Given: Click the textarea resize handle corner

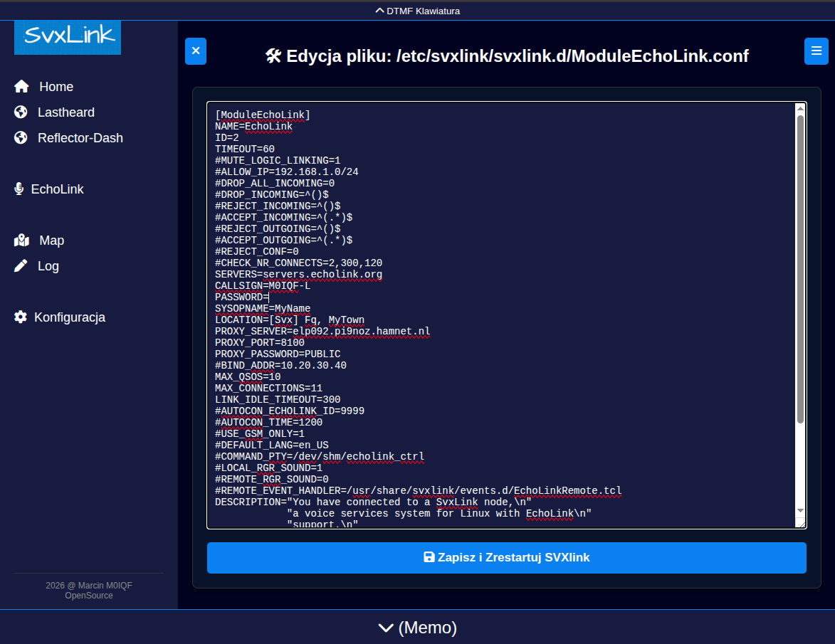Looking at the screenshot, I should coord(801,524).
